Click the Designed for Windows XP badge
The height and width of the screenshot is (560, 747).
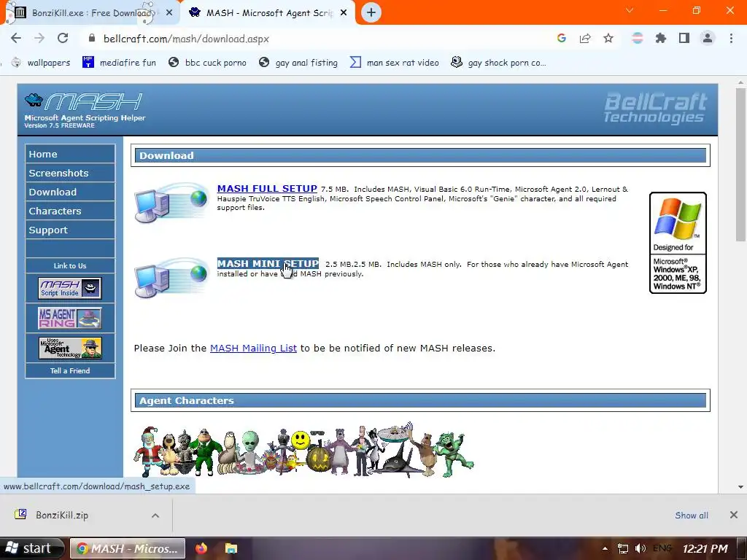(678, 242)
